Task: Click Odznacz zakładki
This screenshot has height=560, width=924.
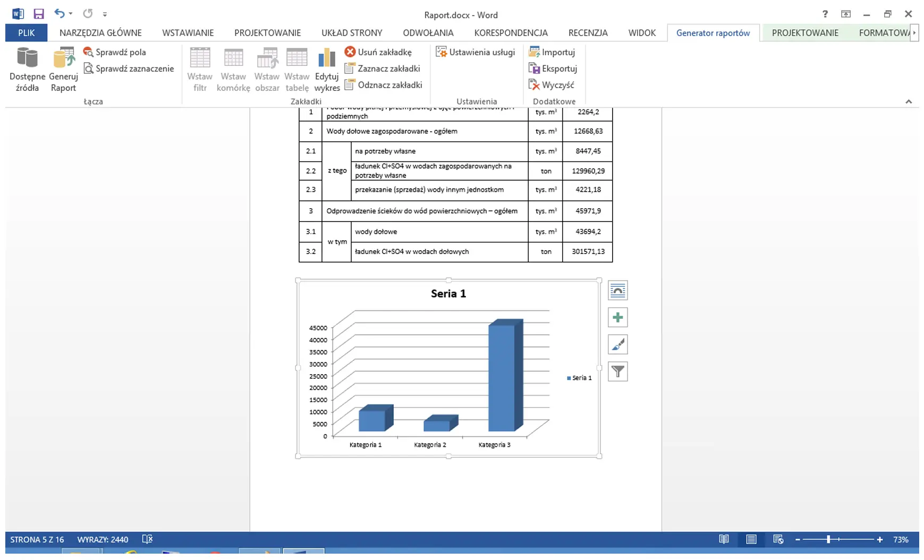Action: click(x=384, y=85)
